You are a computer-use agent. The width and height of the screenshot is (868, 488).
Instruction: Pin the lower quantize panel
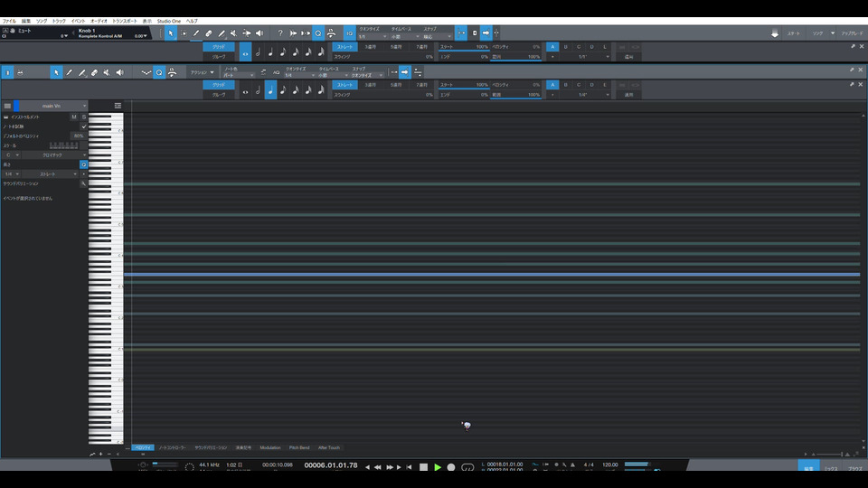pos(852,84)
